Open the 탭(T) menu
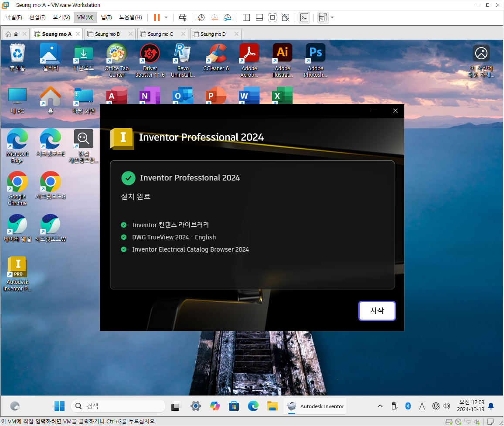Screen dimensions: 504x426 (106, 17)
